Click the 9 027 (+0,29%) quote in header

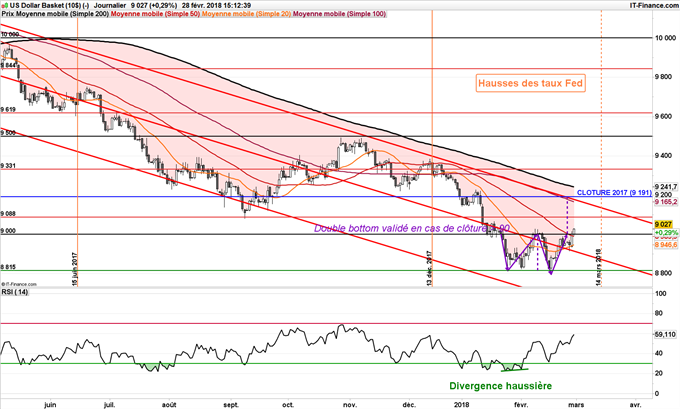coord(154,6)
